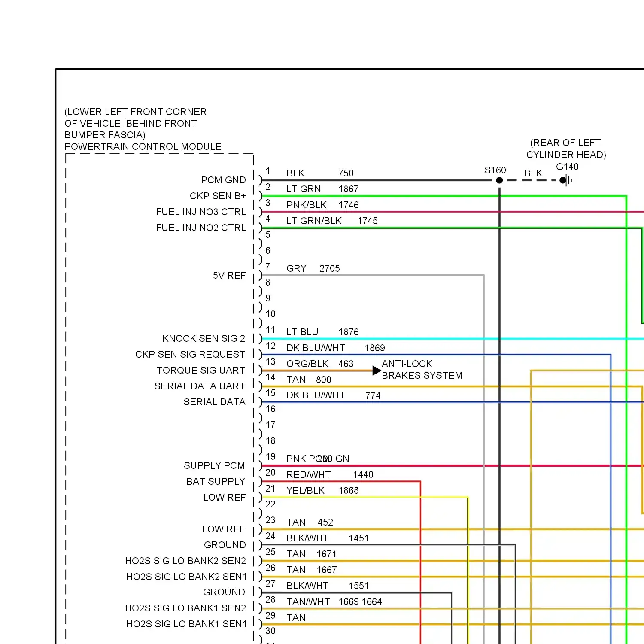Click wire label TAN 1667
The height and width of the screenshot is (644, 644).
[311, 570]
